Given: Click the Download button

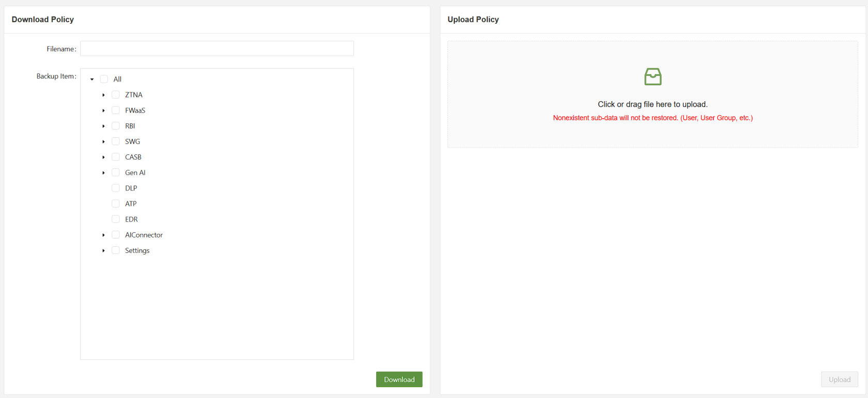Looking at the screenshot, I should point(399,379).
